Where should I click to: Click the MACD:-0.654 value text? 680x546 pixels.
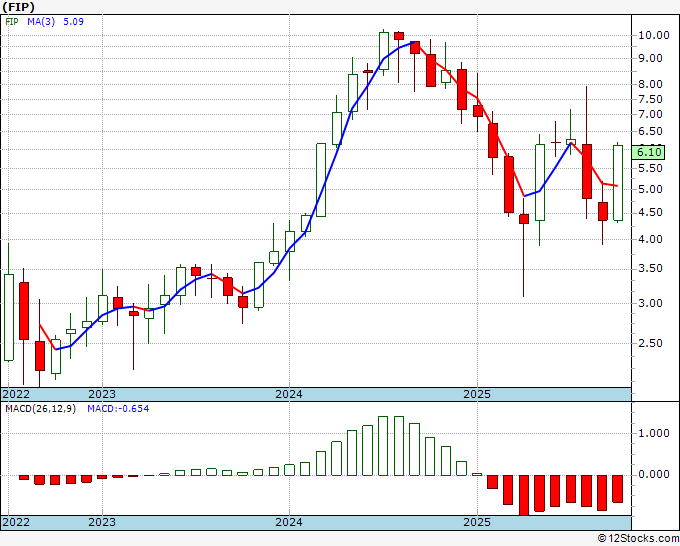point(118,409)
